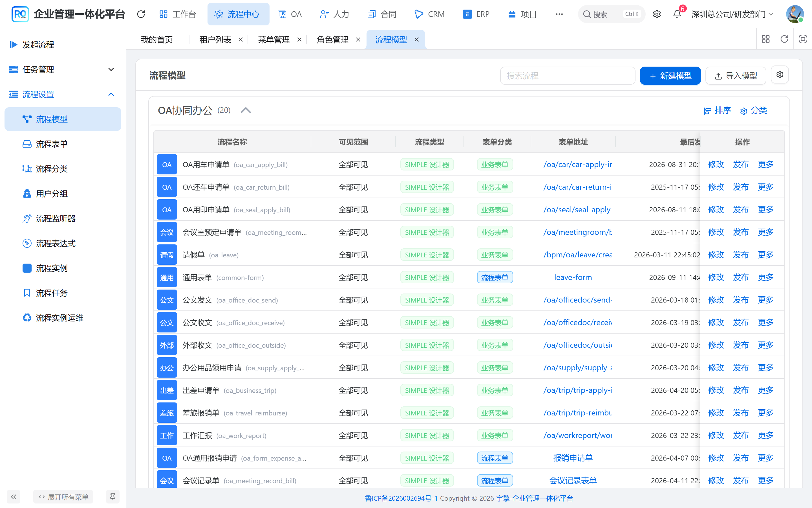812x508 pixels.
Task: Click the pin icon at the sidebar bottom
Action: click(x=113, y=497)
